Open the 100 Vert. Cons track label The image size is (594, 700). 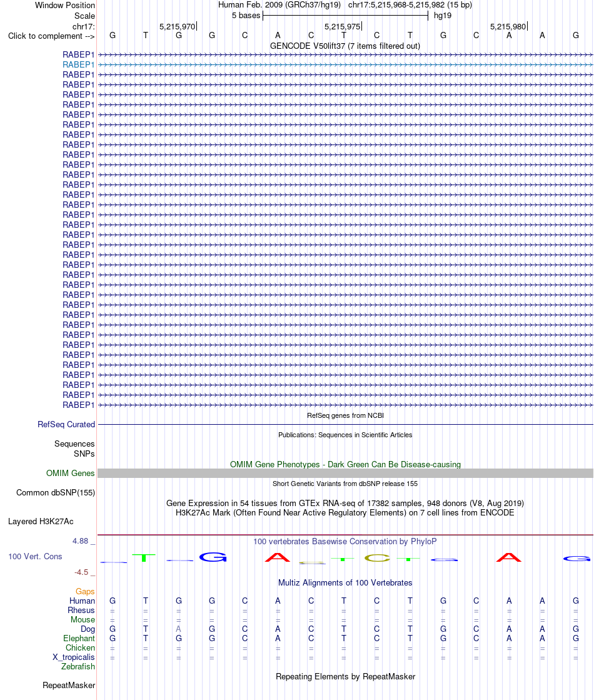coord(35,557)
